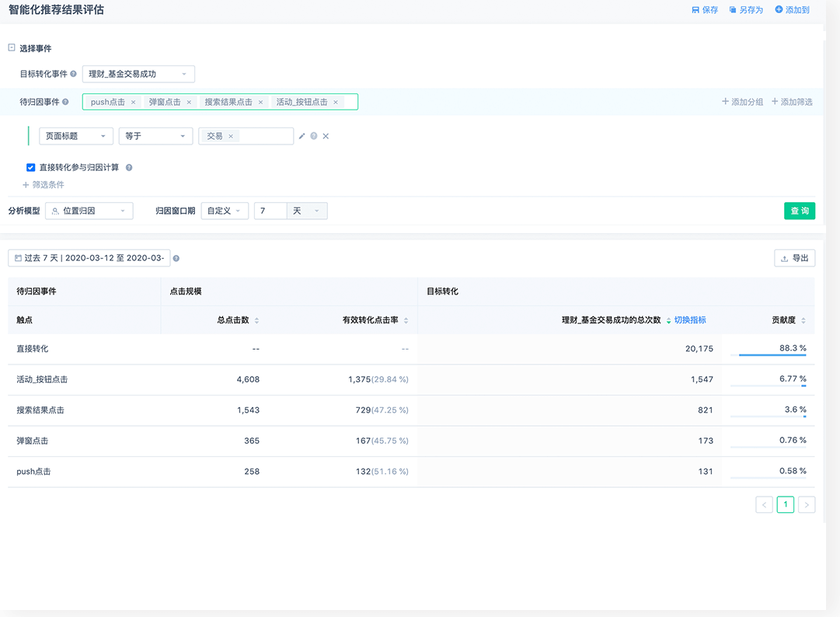Open the 位置归因 analysis model dropdown
Viewport: 840px width, 617px height.
[x=89, y=211]
